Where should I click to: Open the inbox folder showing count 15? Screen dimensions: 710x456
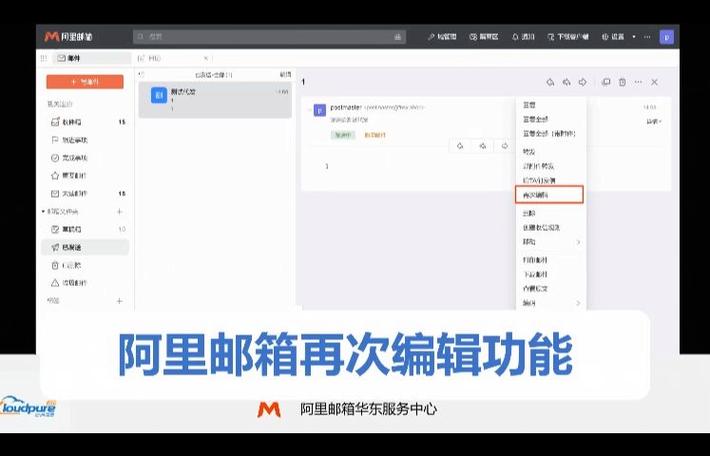pos(86,122)
